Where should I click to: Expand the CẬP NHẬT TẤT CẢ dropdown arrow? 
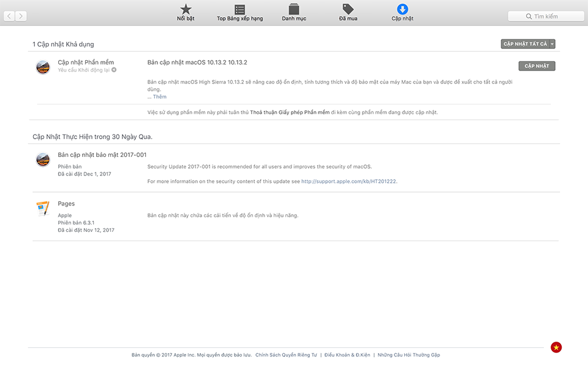pyautogui.click(x=552, y=44)
